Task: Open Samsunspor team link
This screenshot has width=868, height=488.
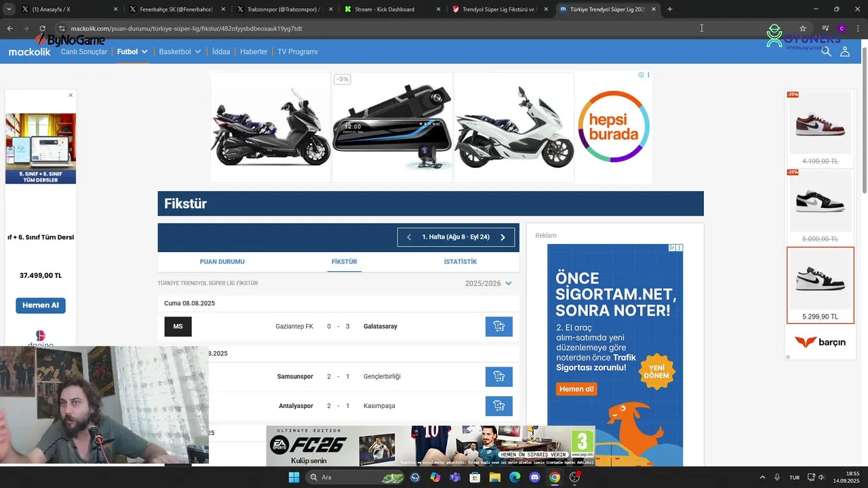Action: [x=295, y=377]
